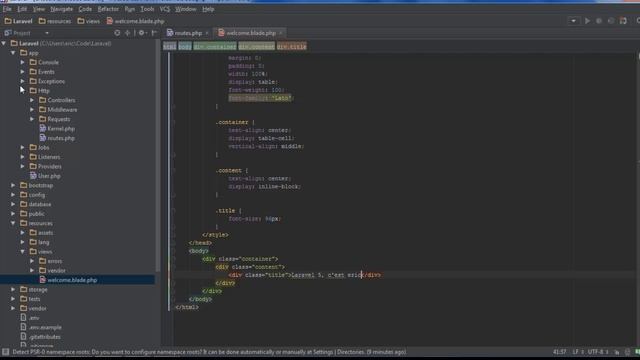
Task: Expand the bootstrap folder
Action: (13, 185)
